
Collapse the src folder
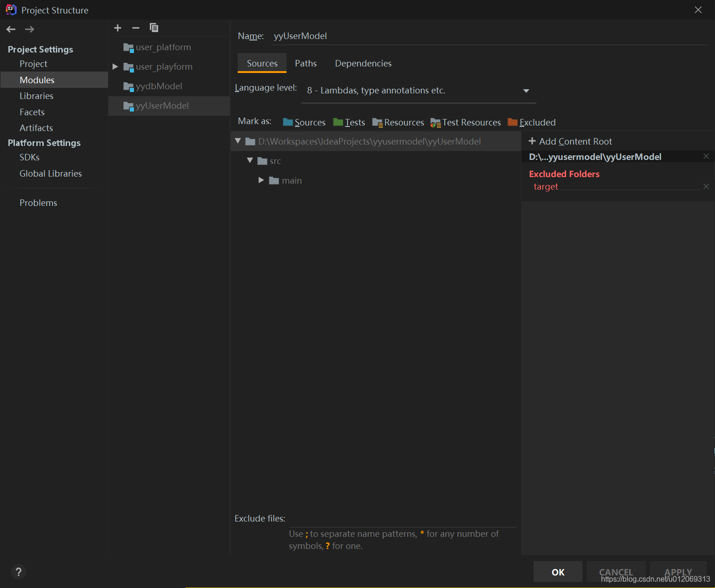click(x=250, y=160)
